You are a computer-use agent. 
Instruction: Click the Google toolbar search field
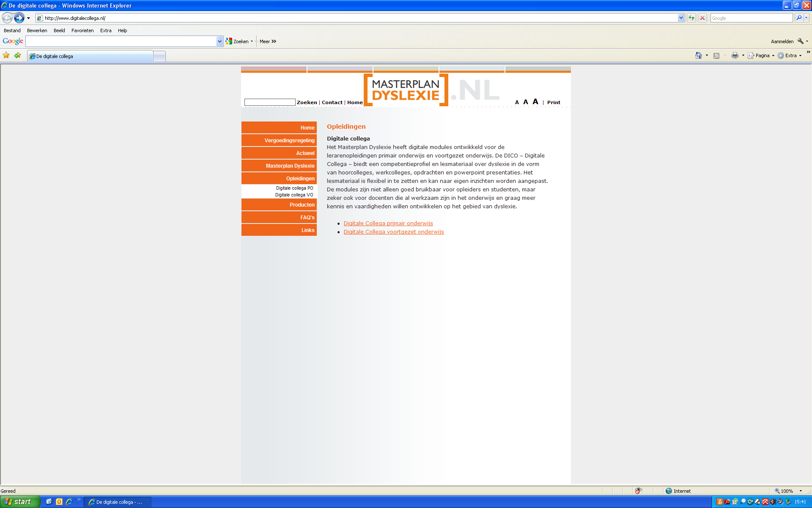pos(121,41)
